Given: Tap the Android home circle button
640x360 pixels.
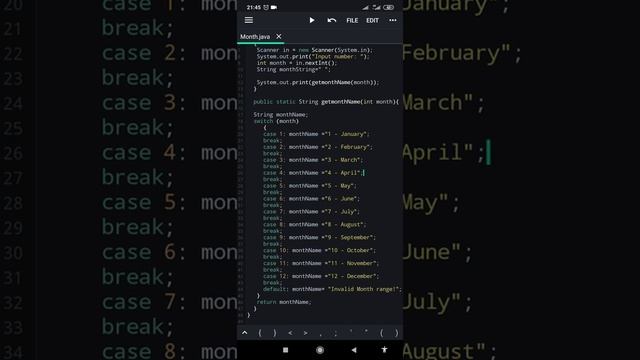Looking at the screenshot, I should point(320,350).
